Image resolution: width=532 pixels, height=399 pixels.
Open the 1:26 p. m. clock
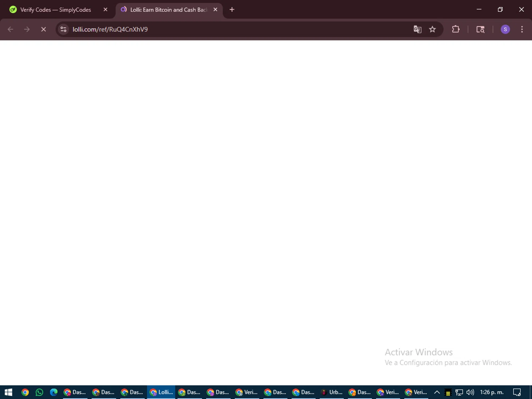[492, 392]
